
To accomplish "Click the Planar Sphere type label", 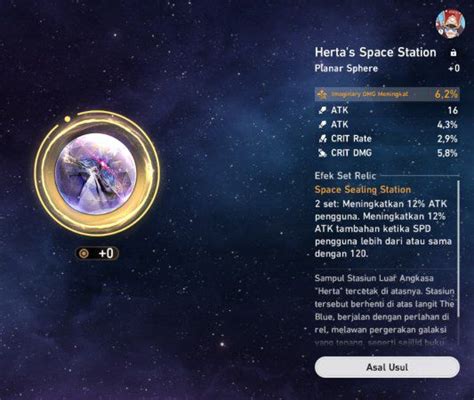I will click(x=346, y=68).
